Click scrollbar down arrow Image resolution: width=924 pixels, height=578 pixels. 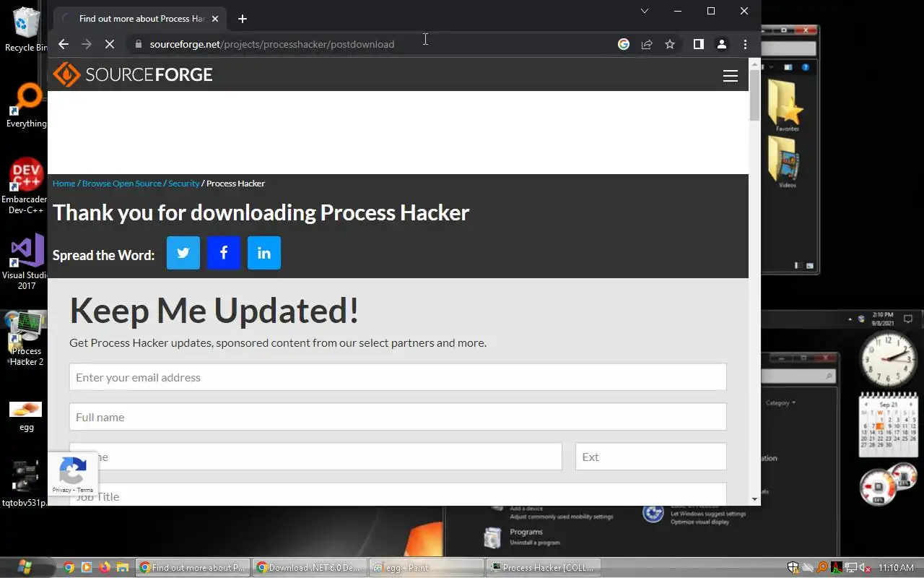[x=754, y=499]
